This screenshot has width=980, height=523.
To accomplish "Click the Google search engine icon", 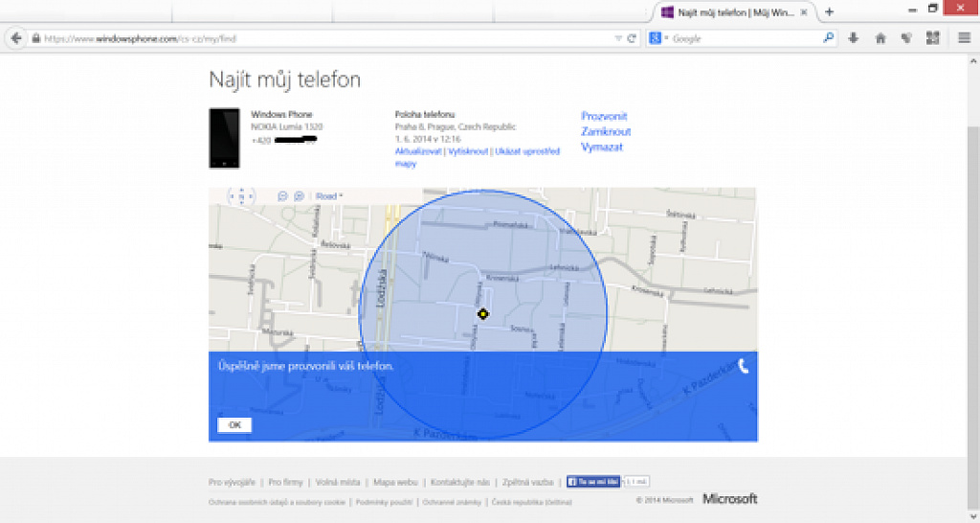I will click(655, 38).
